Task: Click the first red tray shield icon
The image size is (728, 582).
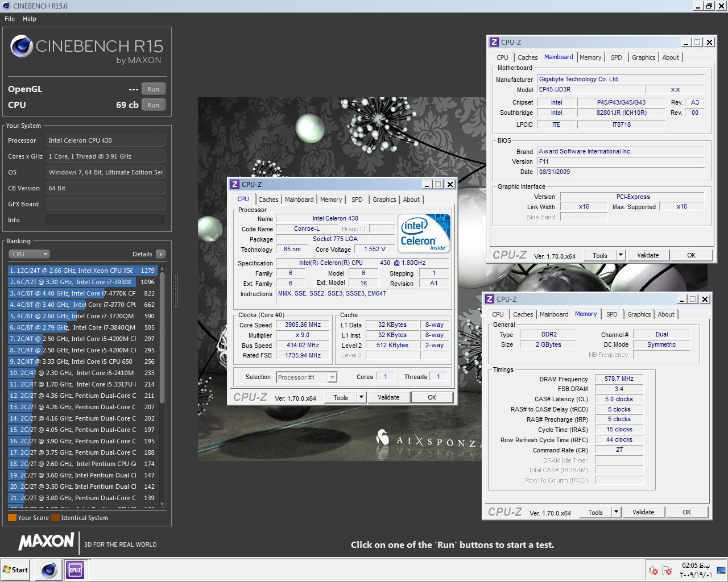Action: pos(653,570)
